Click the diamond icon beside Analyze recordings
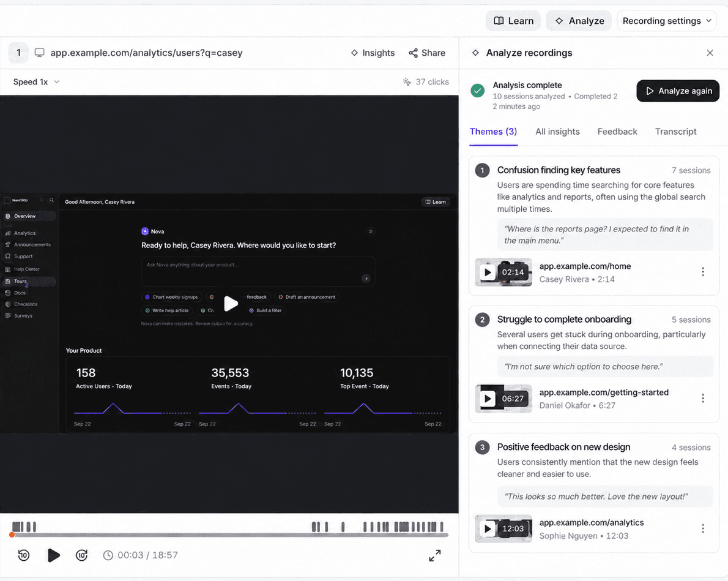The height and width of the screenshot is (581, 728). [475, 53]
